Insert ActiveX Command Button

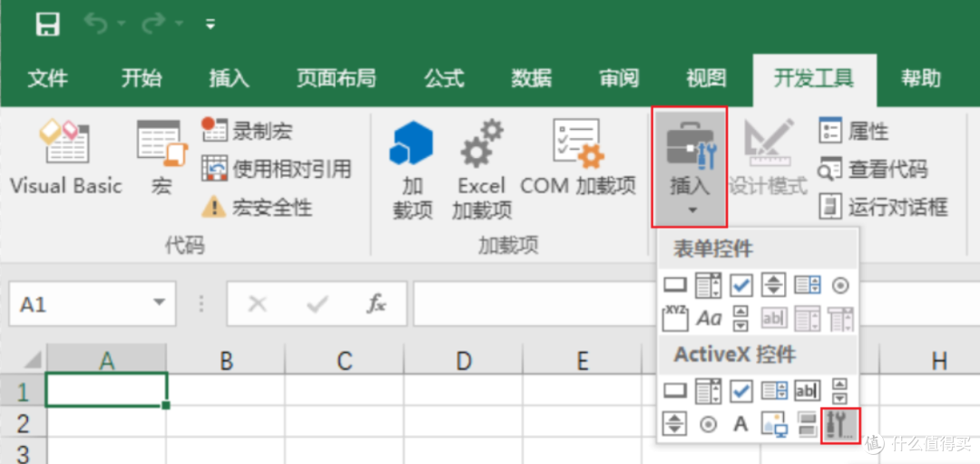[x=674, y=391]
